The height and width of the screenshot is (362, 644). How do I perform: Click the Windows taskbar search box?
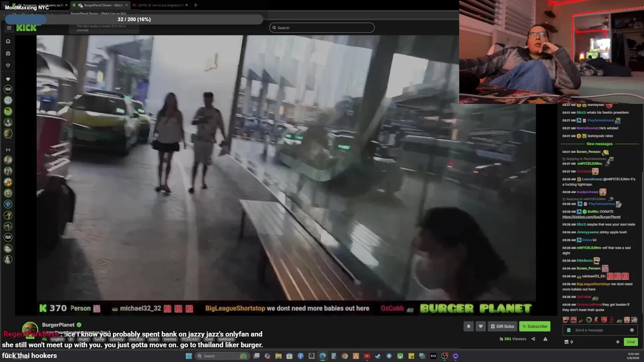pyautogui.click(x=221, y=356)
